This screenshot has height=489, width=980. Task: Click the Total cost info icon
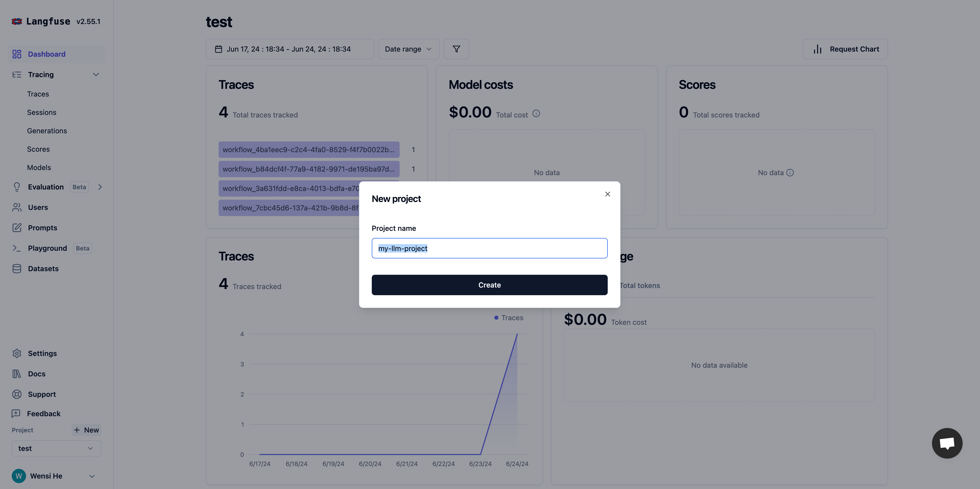point(536,113)
